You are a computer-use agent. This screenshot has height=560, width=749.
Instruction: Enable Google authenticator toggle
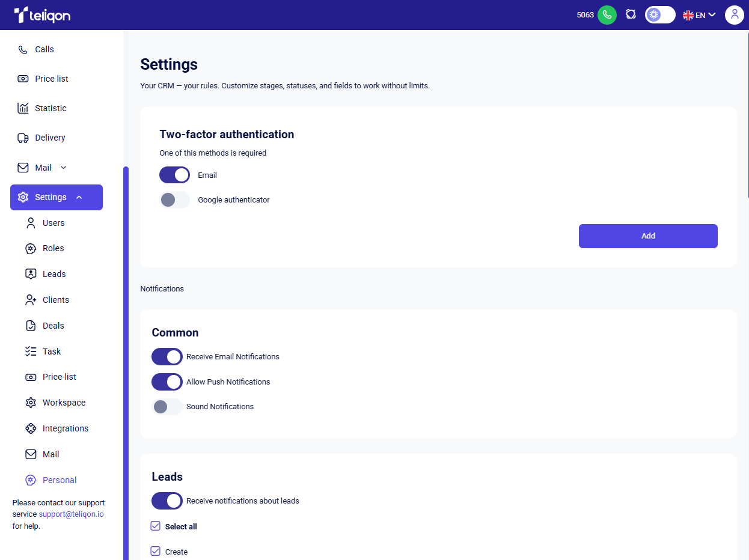(174, 200)
